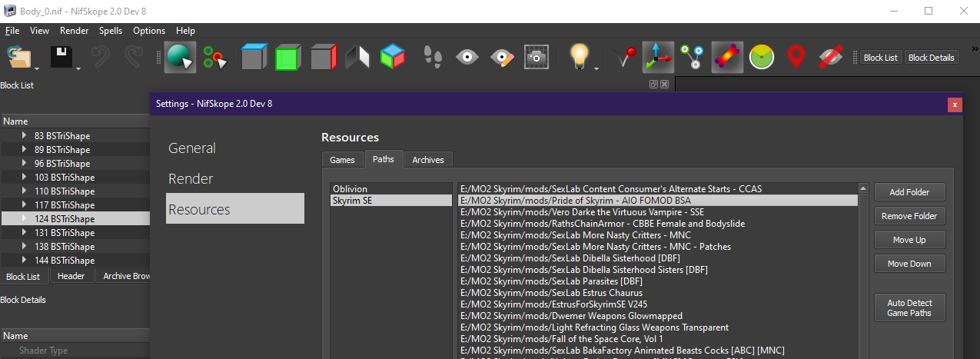Toggle the lighting bulb icon
Image resolution: width=980 pixels, height=359 pixels.
click(x=578, y=58)
